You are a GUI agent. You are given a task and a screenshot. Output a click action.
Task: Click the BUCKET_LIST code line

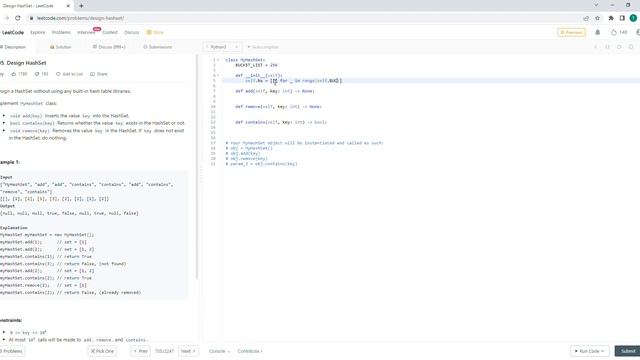pyautogui.click(x=256, y=65)
